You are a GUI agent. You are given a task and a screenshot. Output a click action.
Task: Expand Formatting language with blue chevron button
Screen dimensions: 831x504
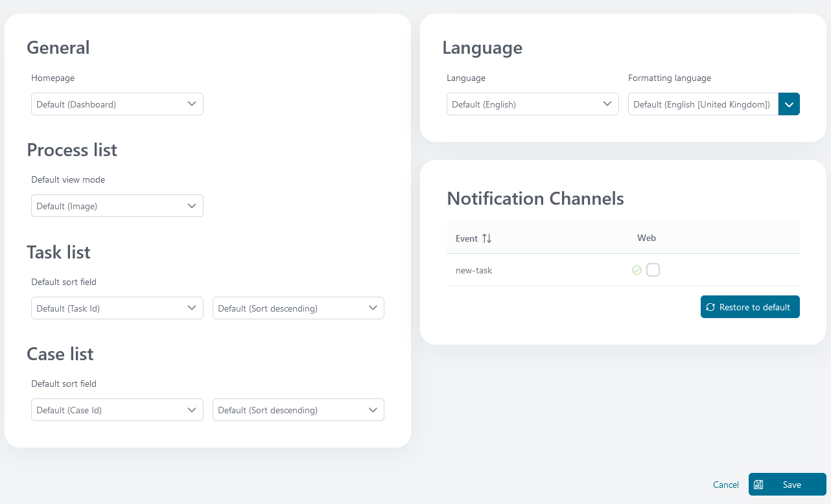pos(789,104)
